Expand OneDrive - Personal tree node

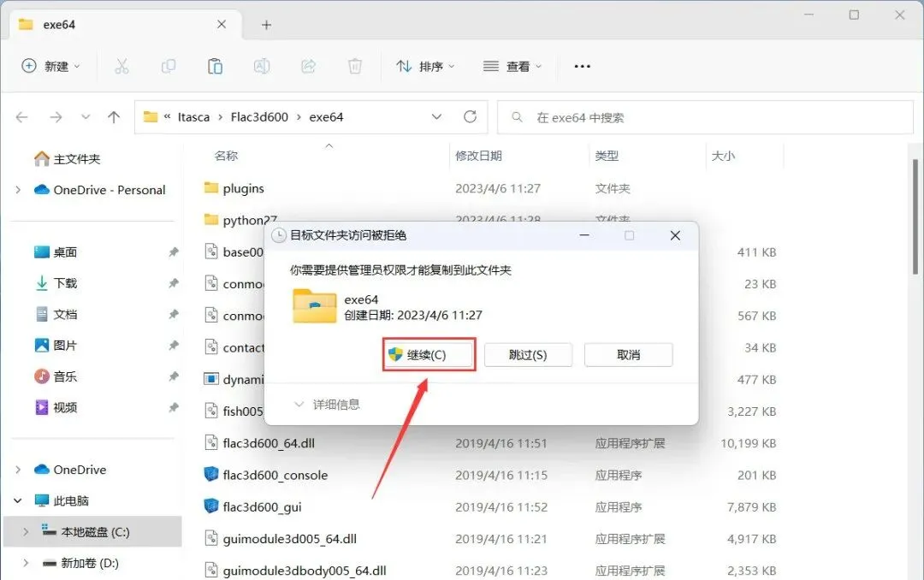[x=18, y=190]
